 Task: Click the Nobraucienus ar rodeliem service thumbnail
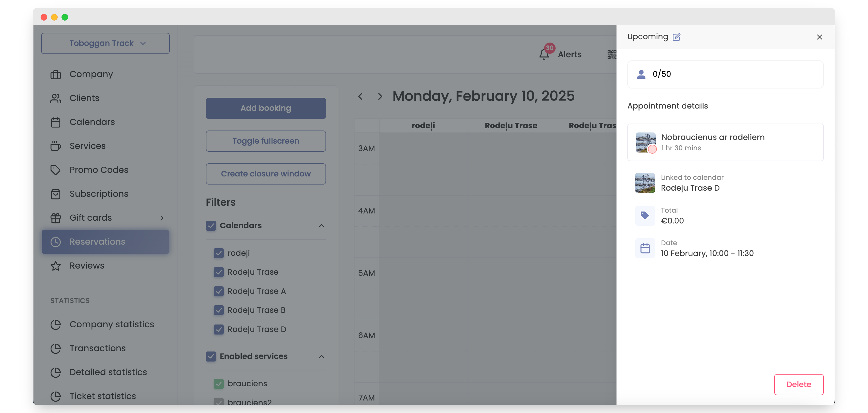(x=645, y=142)
